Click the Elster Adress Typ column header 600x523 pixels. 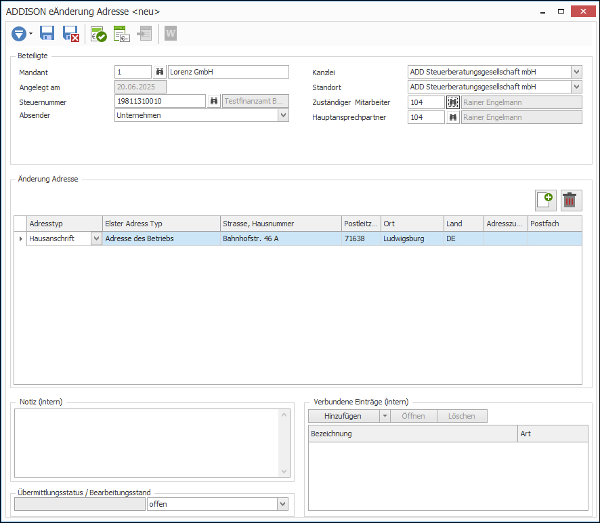pyautogui.click(x=161, y=223)
